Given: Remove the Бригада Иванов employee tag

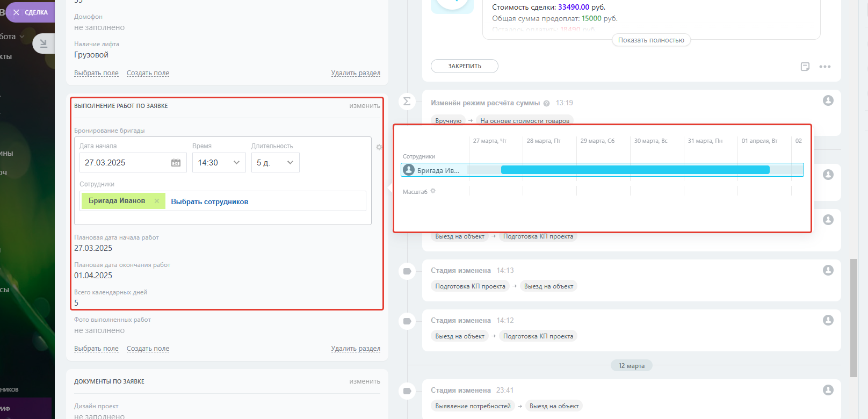Looking at the screenshot, I should click(157, 201).
